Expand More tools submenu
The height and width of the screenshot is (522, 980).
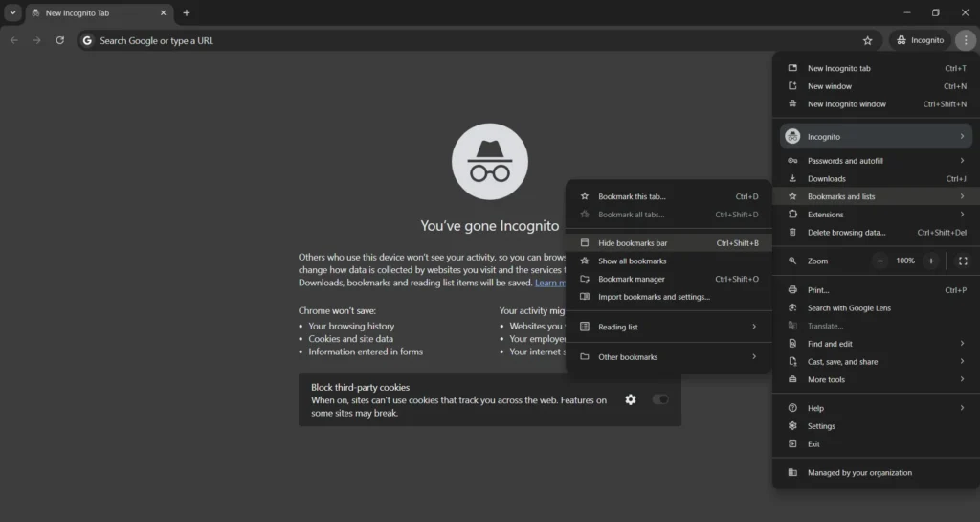pos(877,379)
